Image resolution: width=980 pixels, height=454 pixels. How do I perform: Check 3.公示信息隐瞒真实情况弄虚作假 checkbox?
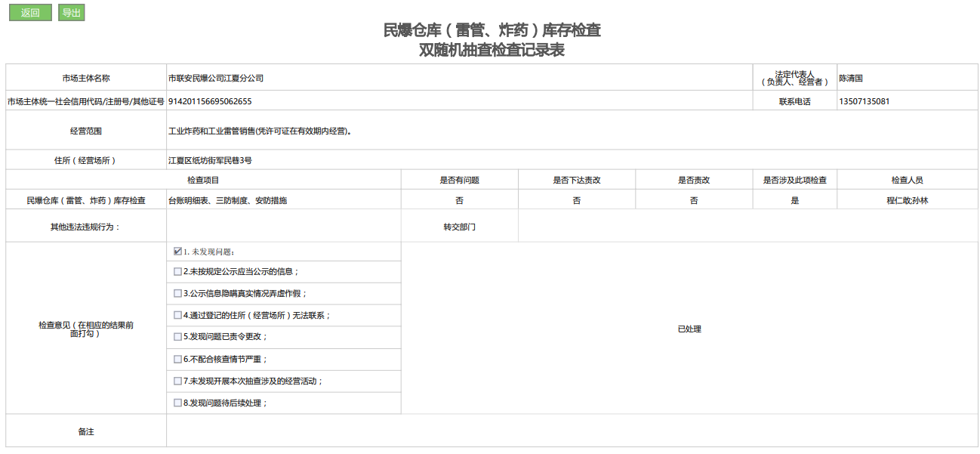click(x=177, y=294)
